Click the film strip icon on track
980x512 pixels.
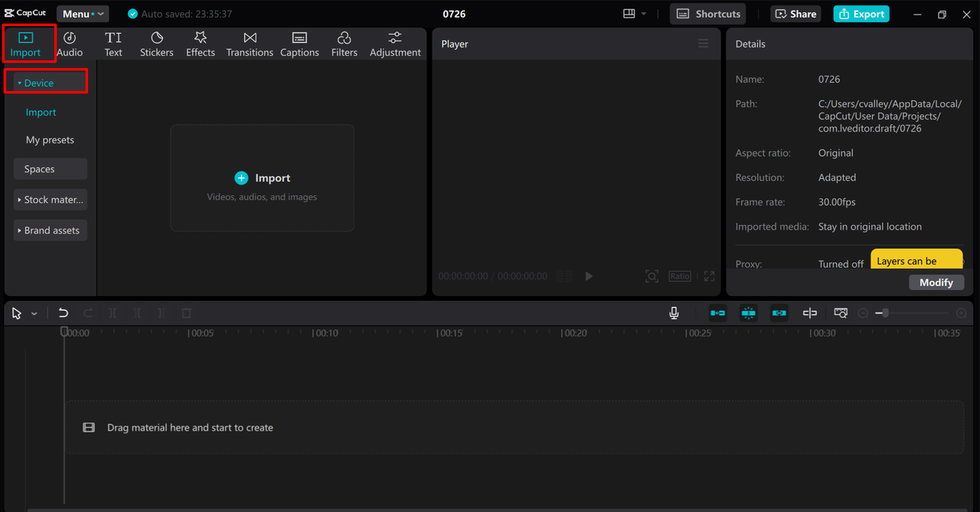point(89,428)
